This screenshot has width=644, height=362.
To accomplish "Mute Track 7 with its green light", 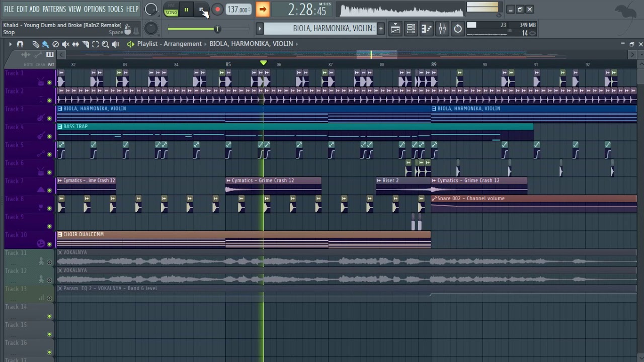I will point(49,191).
